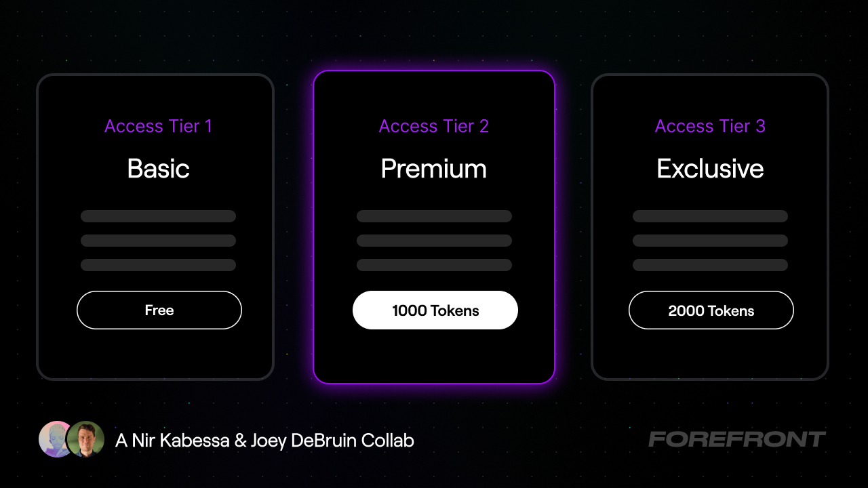Select the 1000 Tokens button
Image resolution: width=868 pixels, height=488 pixels.
(435, 310)
